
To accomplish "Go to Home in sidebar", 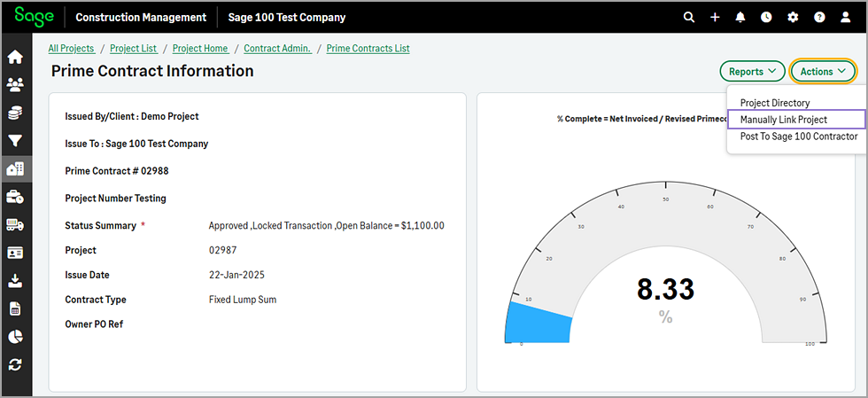I will tap(16, 57).
